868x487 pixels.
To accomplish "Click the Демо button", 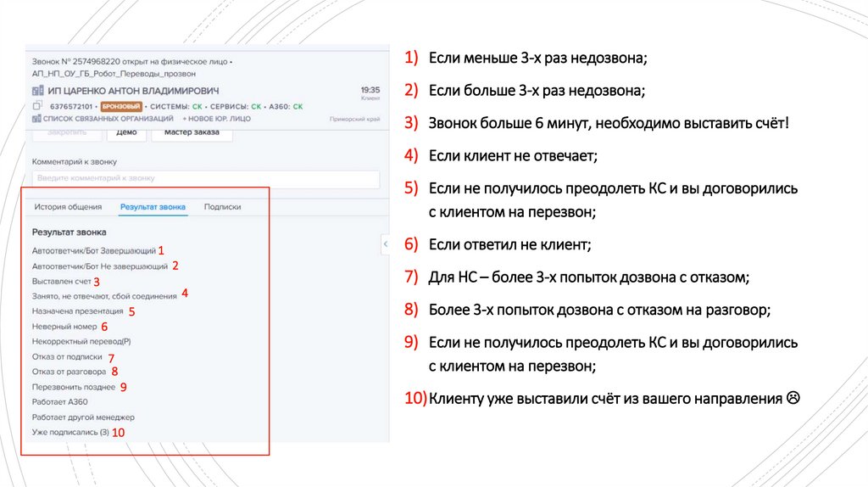I will 126,133.
